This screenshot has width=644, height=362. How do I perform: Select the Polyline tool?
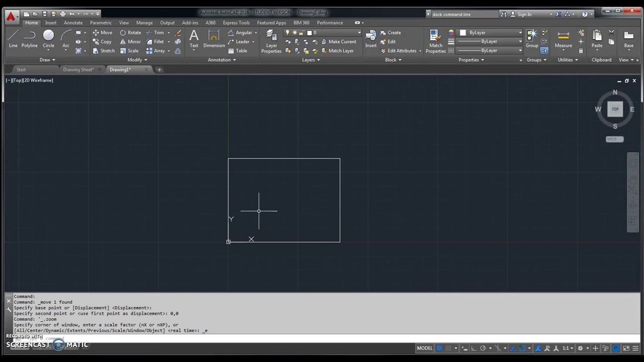(29, 39)
